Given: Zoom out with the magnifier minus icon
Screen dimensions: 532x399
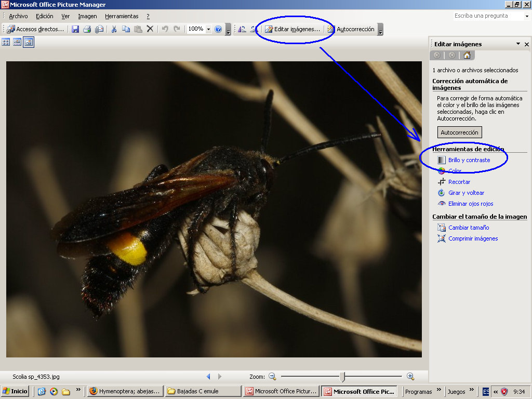Looking at the screenshot, I should tap(272, 377).
